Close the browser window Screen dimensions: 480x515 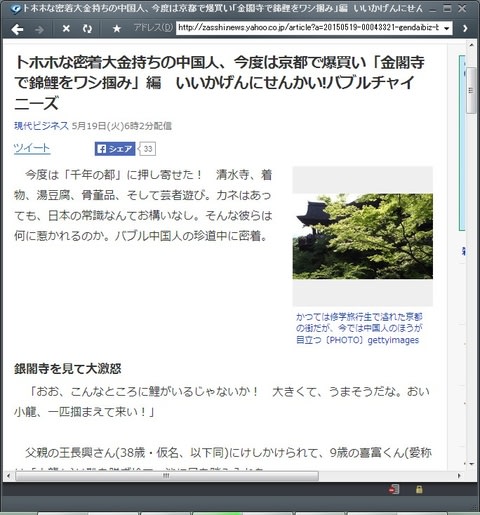tap(462, 9)
